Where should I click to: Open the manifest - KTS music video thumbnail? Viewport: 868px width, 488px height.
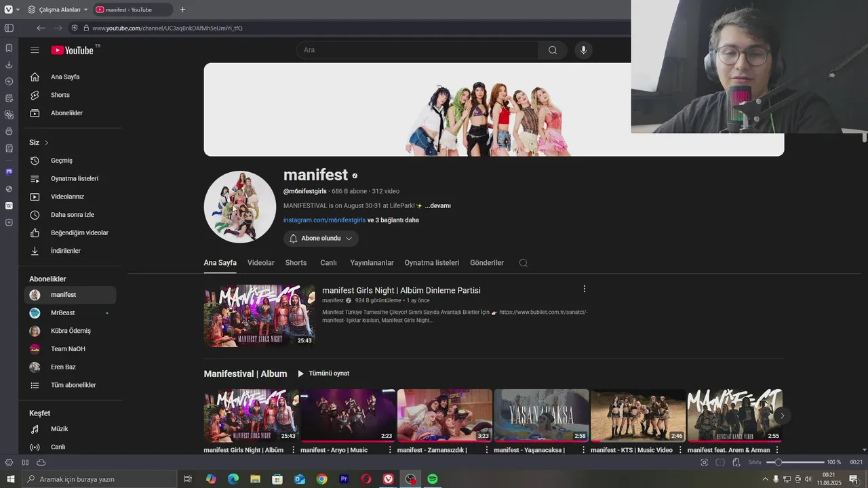(x=637, y=415)
